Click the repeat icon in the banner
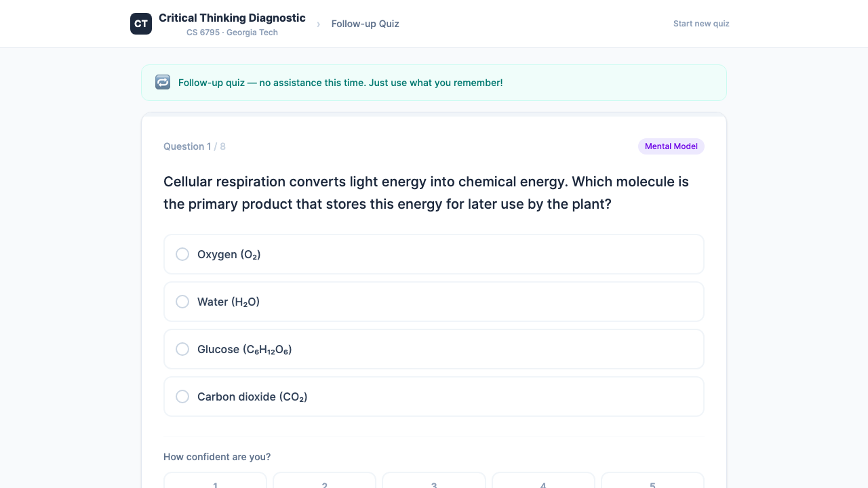The height and width of the screenshot is (488, 868). click(163, 82)
